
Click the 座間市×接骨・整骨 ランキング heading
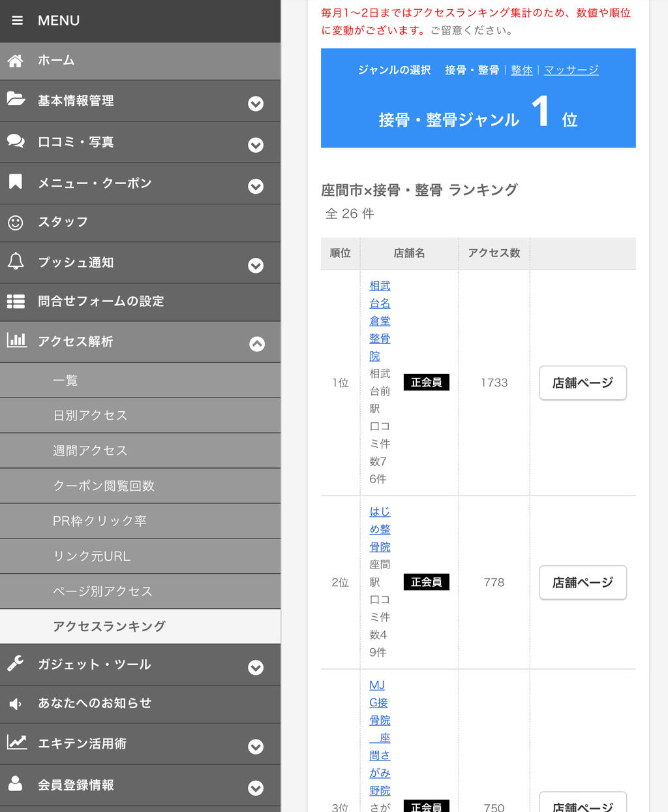[419, 190]
